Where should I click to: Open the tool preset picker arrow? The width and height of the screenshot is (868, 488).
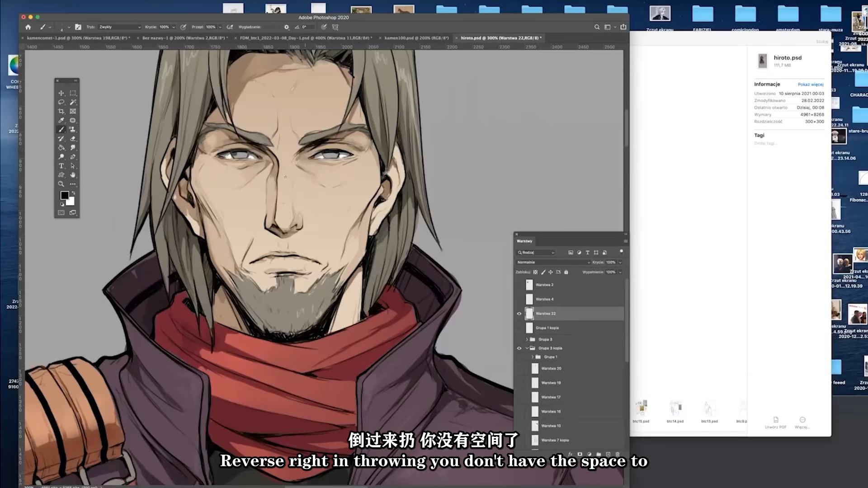[50, 27]
